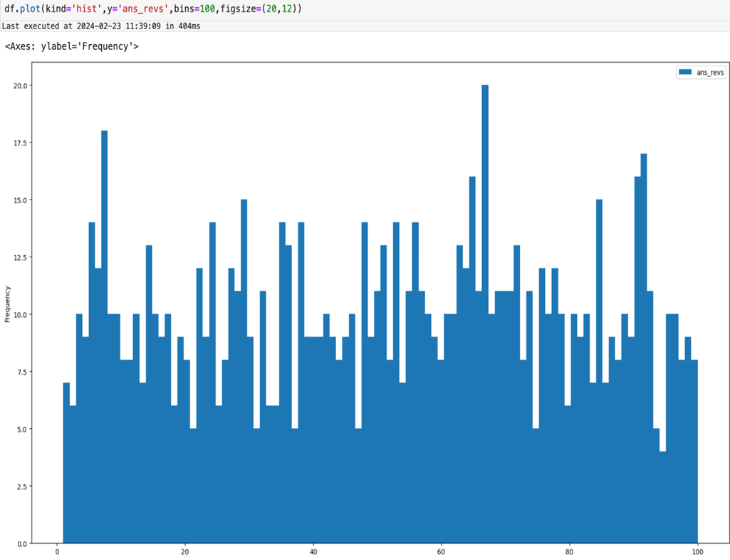Click the 5.0 y-axis tick label

pyautogui.click(x=22, y=429)
